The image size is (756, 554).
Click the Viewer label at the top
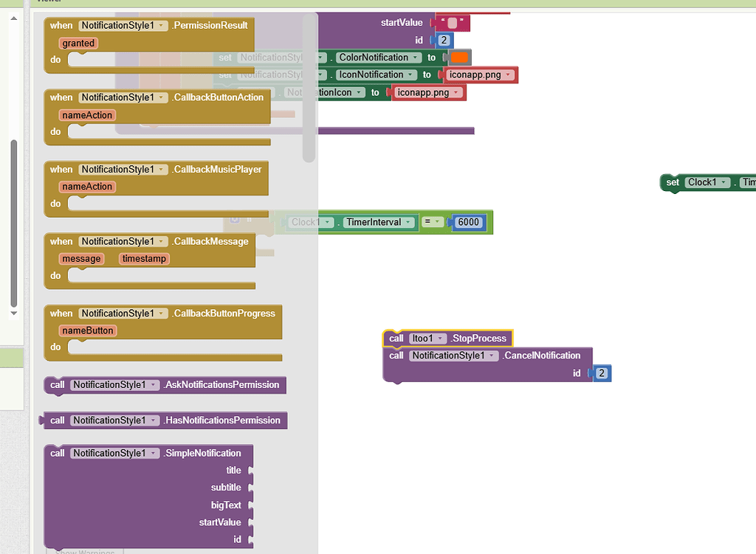click(50, 1)
